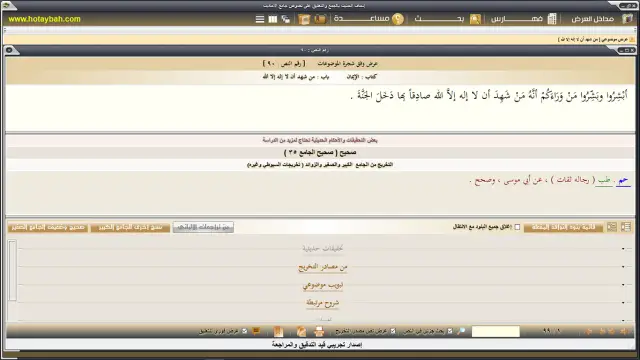Click the round icon on the inner window's title bar

[9, 50]
